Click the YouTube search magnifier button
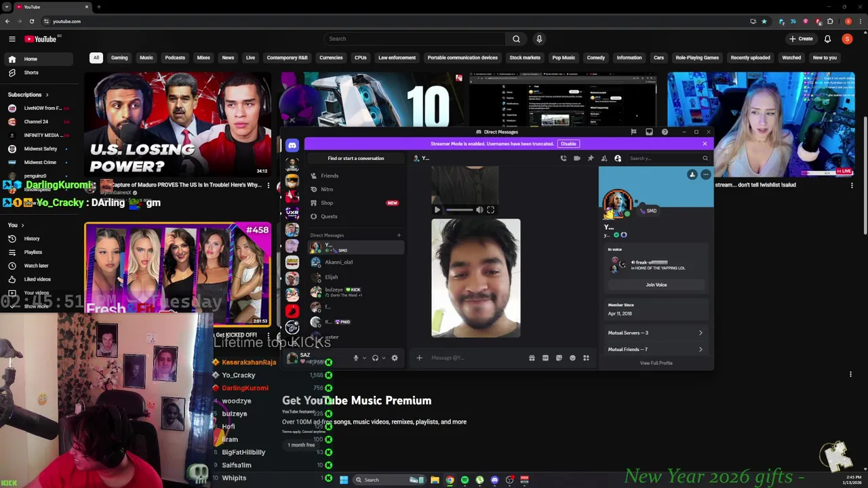This screenshot has height=488, width=868. click(516, 39)
